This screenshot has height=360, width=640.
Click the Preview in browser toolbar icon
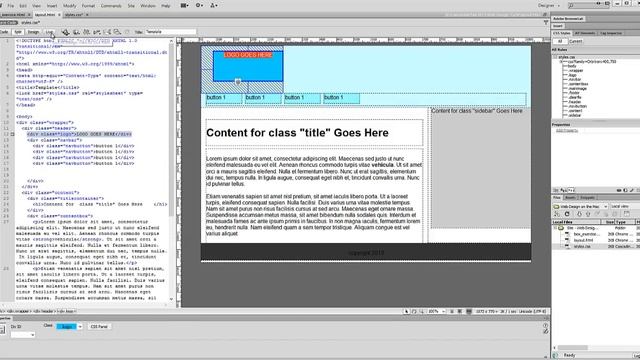pos(76,32)
